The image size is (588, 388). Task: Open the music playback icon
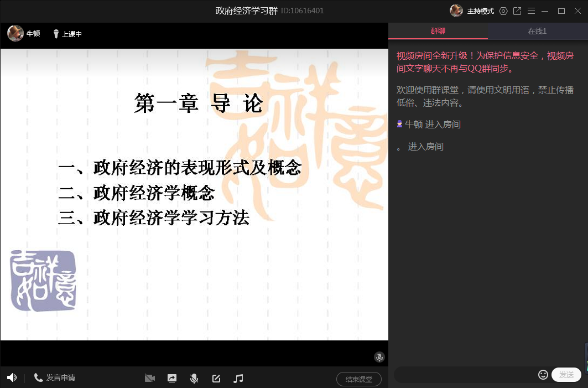[238, 379]
